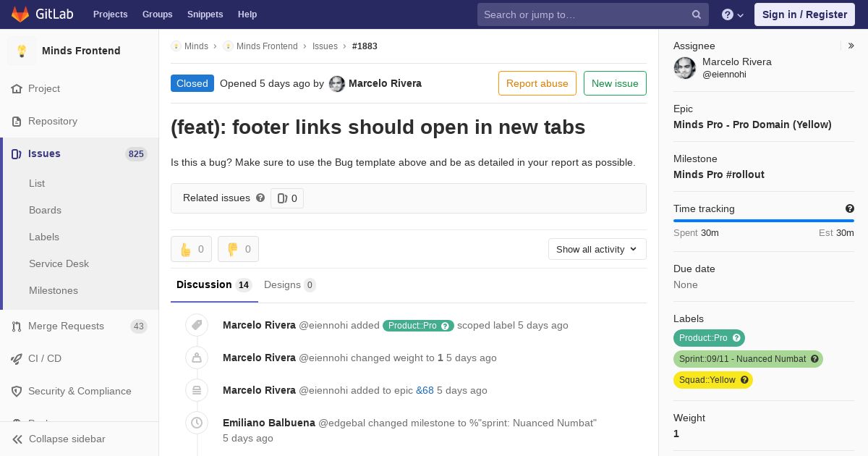Open the Minds Pro #rollout milestone
This screenshot has width=868, height=456.
tap(719, 174)
